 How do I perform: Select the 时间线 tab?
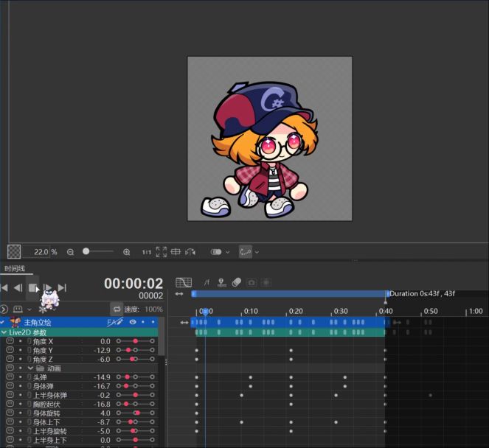[x=15, y=269]
